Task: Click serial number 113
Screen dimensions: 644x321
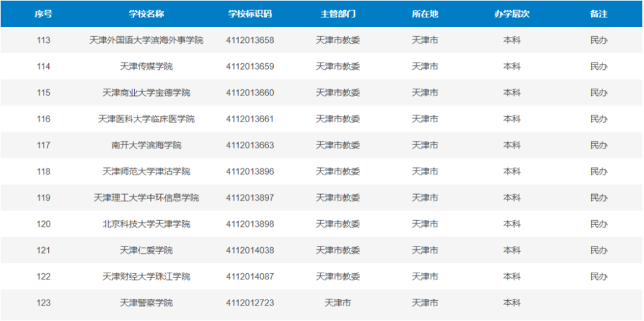Action: pos(44,40)
